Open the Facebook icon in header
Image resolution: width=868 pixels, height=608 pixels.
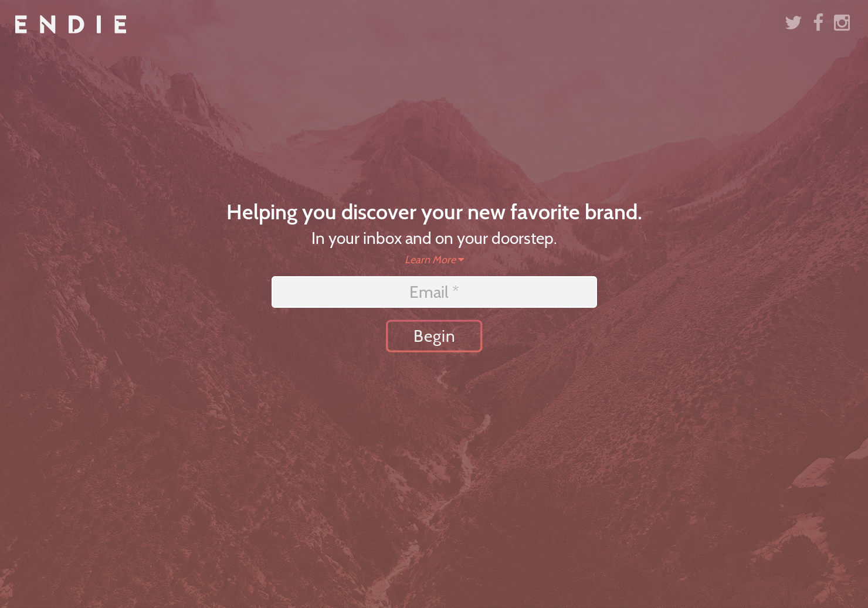tap(818, 22)
